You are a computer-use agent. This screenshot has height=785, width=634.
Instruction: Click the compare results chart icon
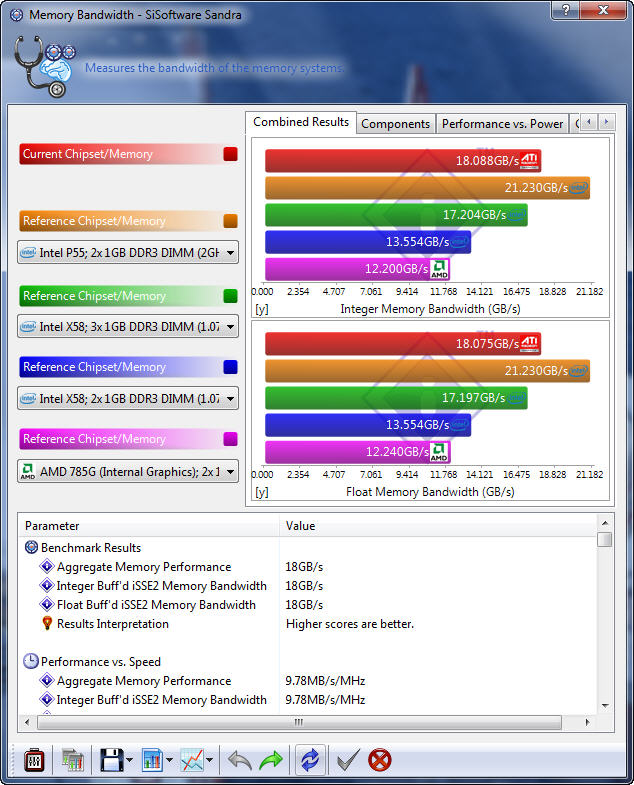pyautogui.click(x=73, y=760)
